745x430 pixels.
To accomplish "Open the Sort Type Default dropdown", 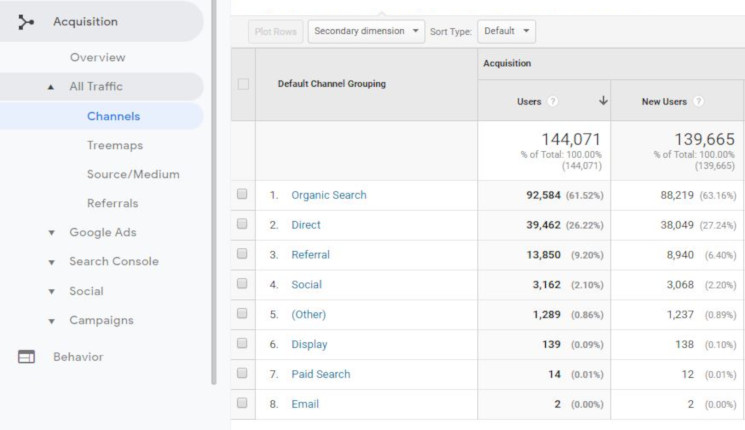I will point(506,31).
